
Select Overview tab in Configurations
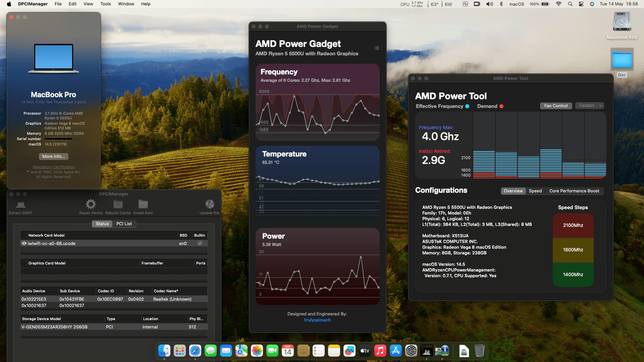[513, 191]
